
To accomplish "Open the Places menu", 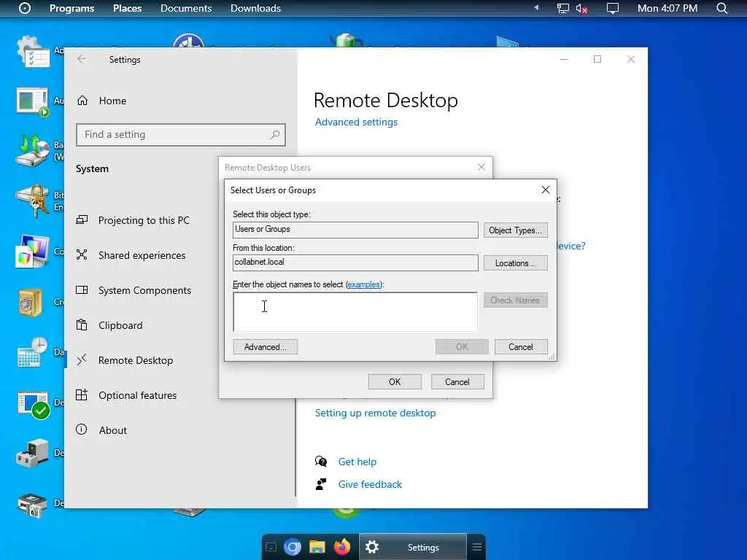I will 127,8.
